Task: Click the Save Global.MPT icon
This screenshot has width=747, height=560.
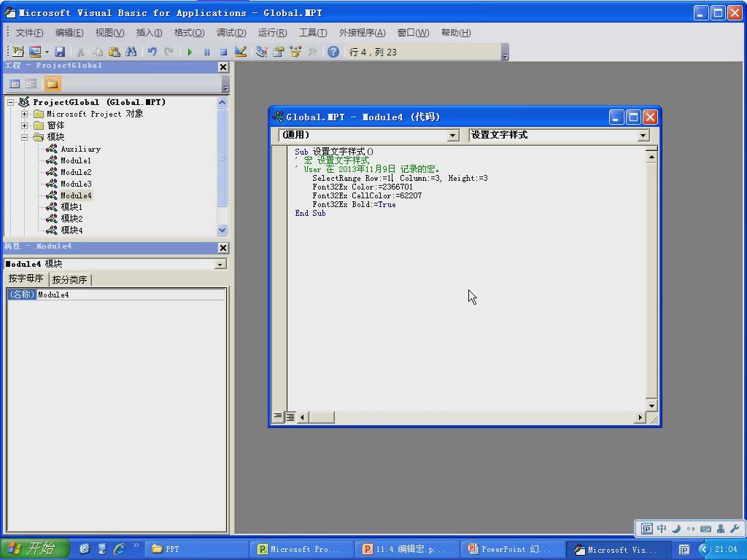Action: point(60,52)
